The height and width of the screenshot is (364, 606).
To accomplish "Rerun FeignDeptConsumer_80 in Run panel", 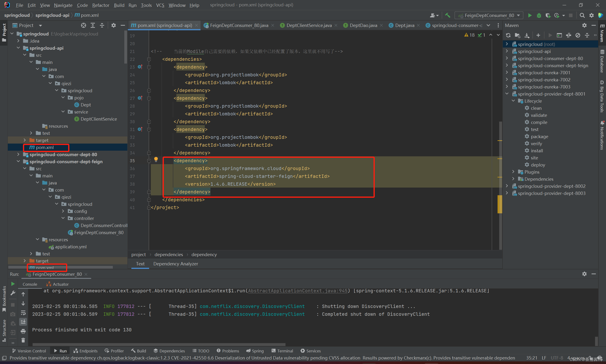I will [x=13, y=284].
